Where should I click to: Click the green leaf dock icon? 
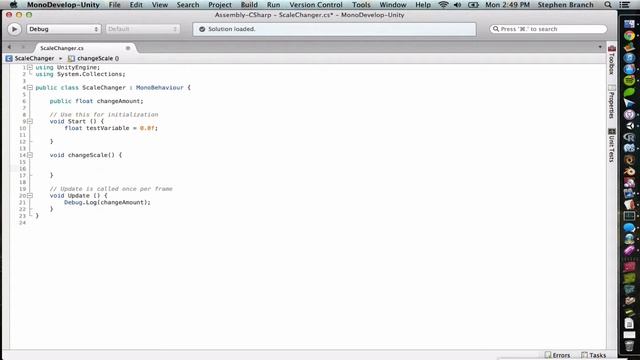629,92
